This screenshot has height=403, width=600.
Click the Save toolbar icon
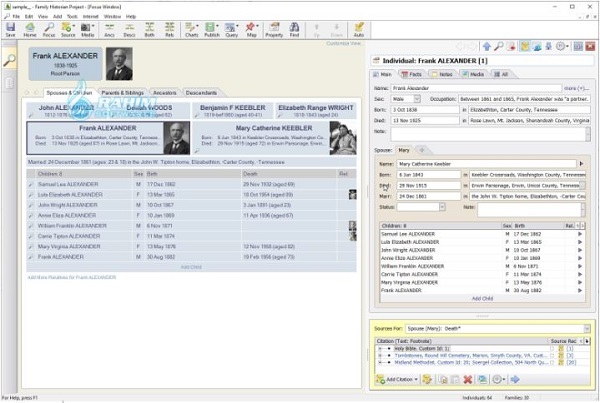tap(10, 29)
